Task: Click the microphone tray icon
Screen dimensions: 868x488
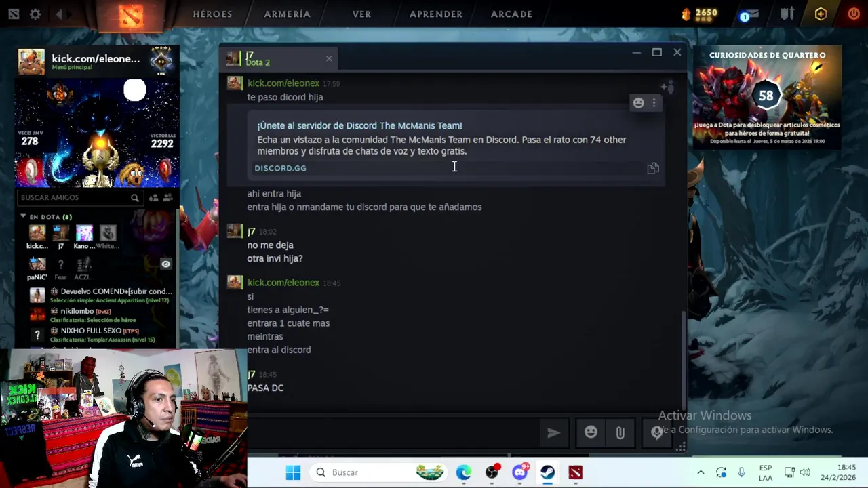Action: coord(741,472)
